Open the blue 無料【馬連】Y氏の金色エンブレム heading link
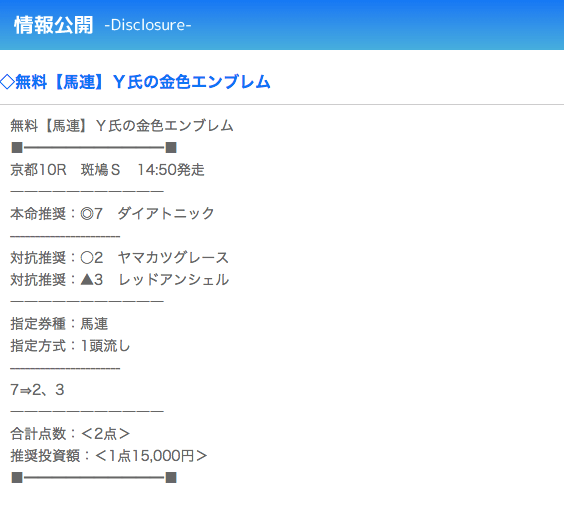 pos(135,82)
